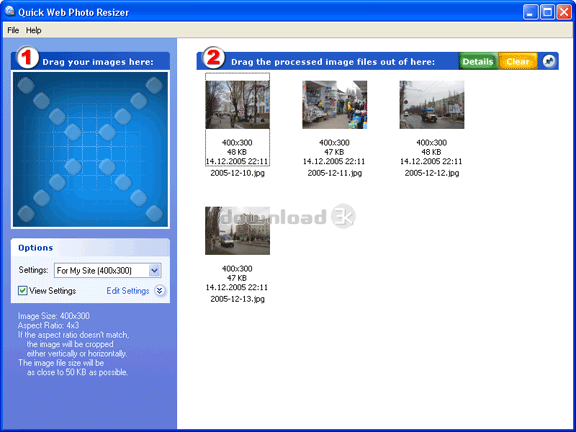Open the File menu

tap(13, 30)
